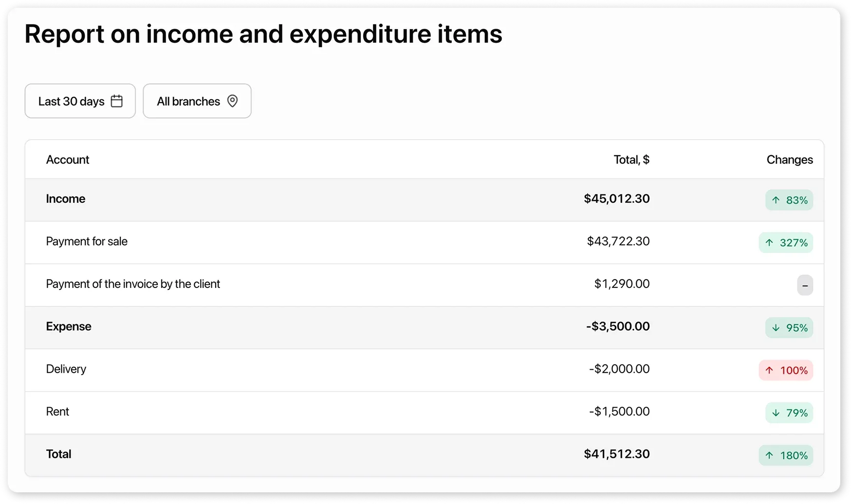Collapse the Expense group row

point(69,326)
